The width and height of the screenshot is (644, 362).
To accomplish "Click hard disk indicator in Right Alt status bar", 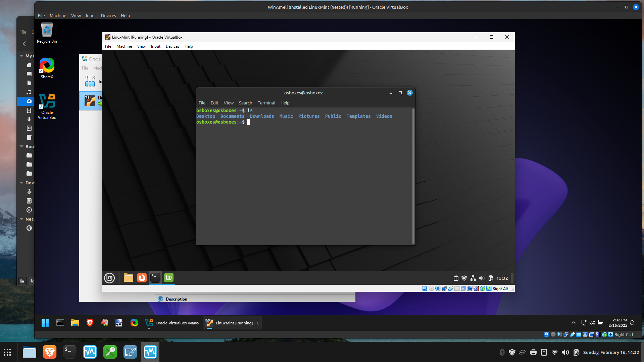I will click(x=425, y=288).
